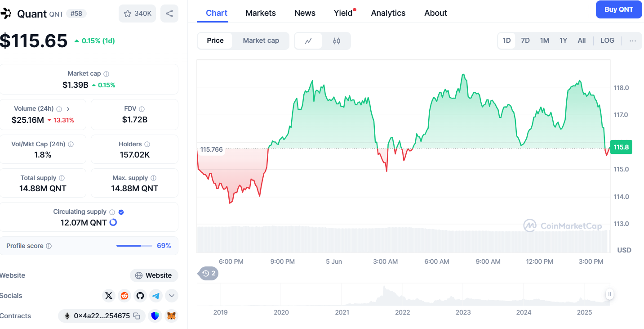This screenshot has height=329, width=644.
Task: Click the Ethereum icon in contract
Action: [x=67, y=316]
